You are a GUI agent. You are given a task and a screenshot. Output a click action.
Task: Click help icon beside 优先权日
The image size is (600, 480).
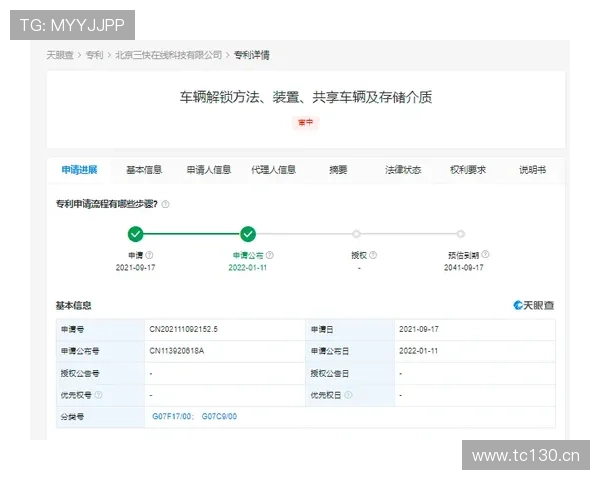(348, 395)
